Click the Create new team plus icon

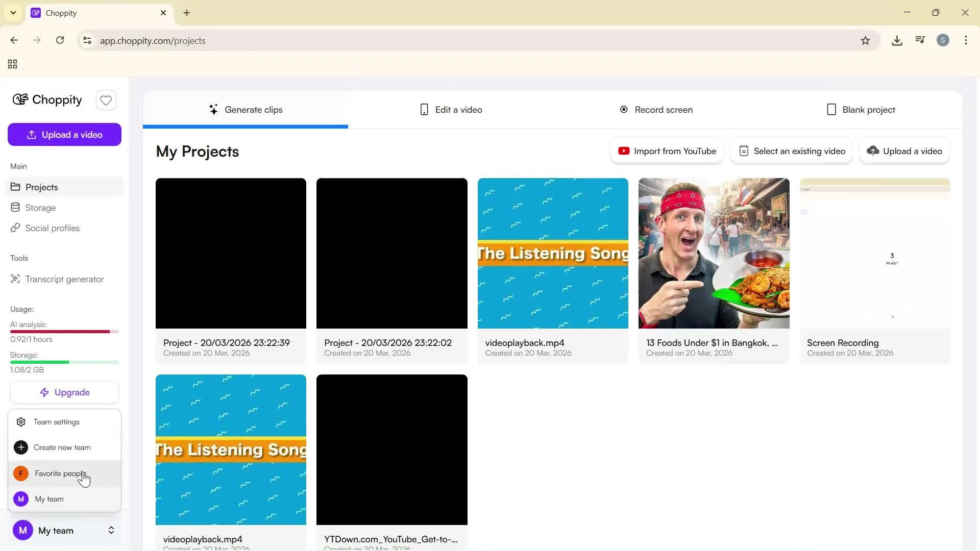pyautogui.click(x=21, y=447)
